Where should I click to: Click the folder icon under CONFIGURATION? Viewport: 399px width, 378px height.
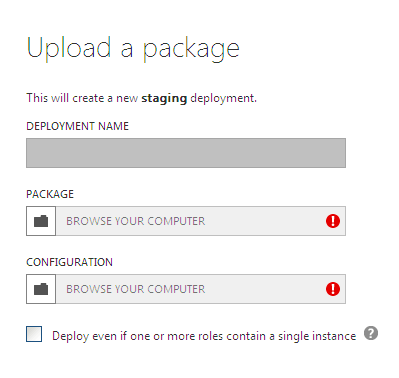coord(41,289)
